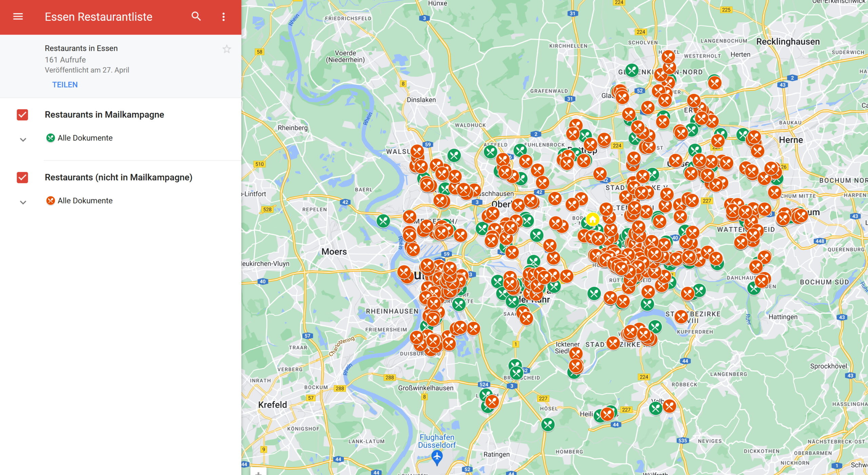Click the Recklinghausen label on map

pyautogui.click(x=788, y=42)
